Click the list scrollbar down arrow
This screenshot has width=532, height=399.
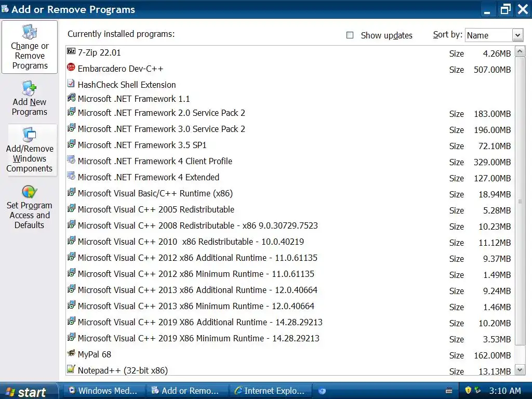tap(520, 370)
